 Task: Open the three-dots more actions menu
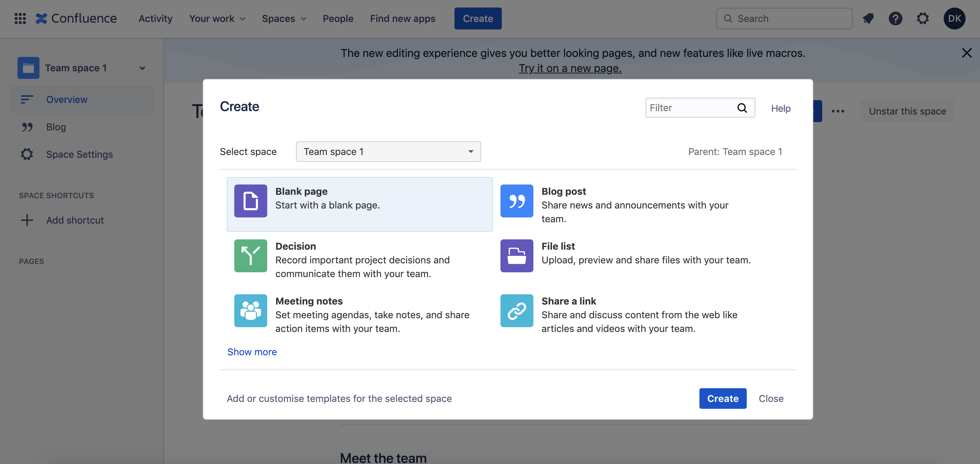point(838,111)
